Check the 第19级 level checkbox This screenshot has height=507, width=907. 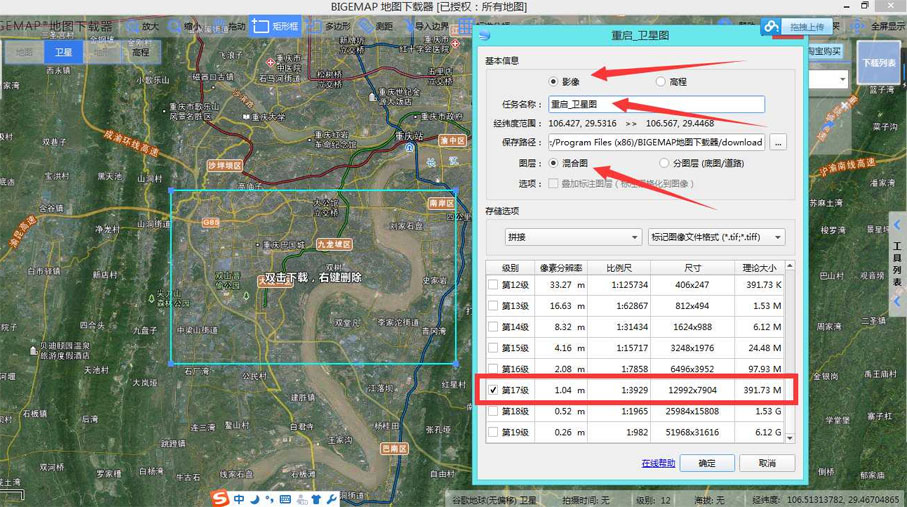coord(493,432)
